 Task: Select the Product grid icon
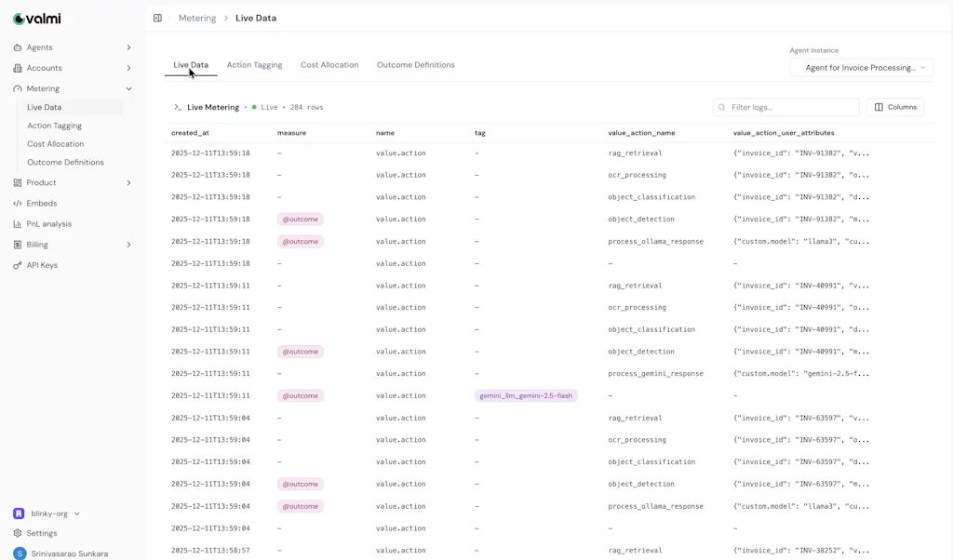(18, 182)
